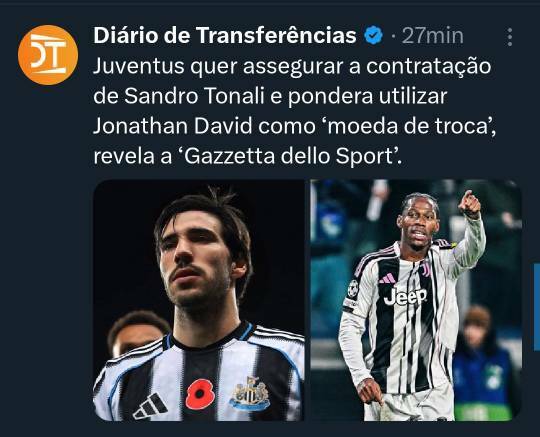Open the Diário de Transferências account name

[225, 35]
